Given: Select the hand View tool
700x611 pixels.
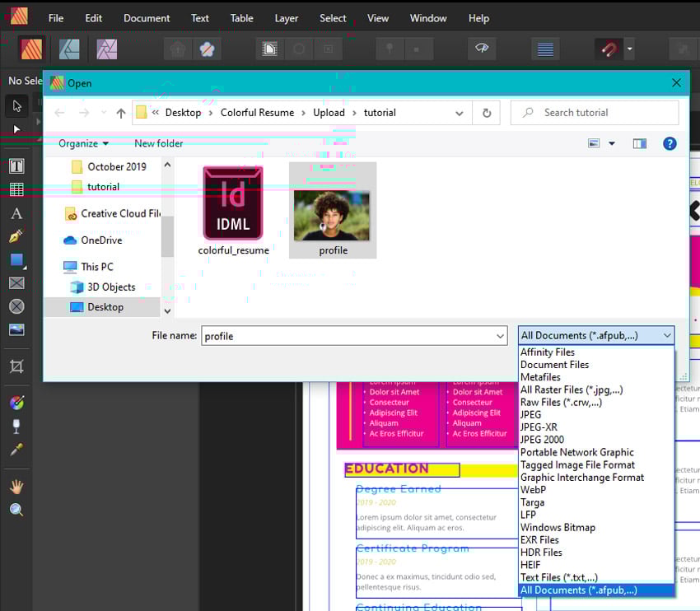Looking at the screenshot, I should [16, 487].
